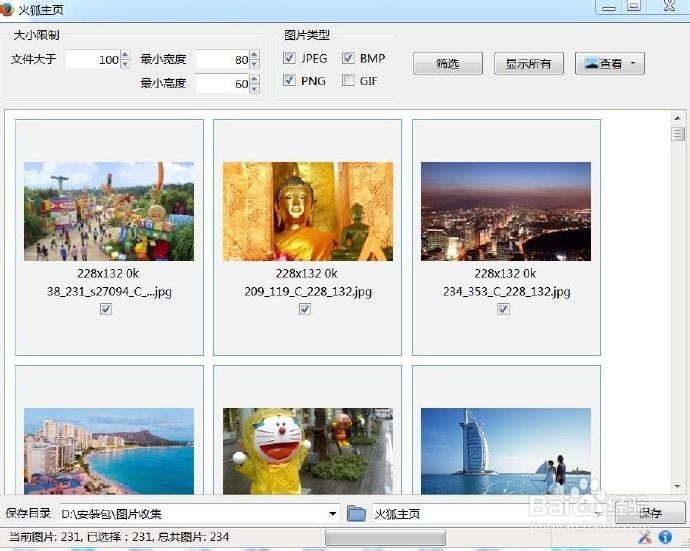Screen dimensions: 690x551
Task: Increase the 文件大于 file size value
Action: click(125, 55)
